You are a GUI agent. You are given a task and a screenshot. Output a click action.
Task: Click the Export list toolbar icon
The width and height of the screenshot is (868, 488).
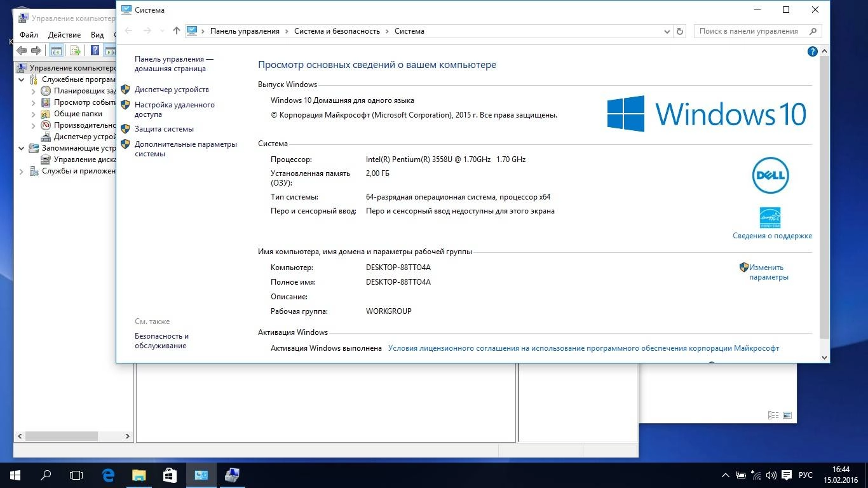coord(75,51)
